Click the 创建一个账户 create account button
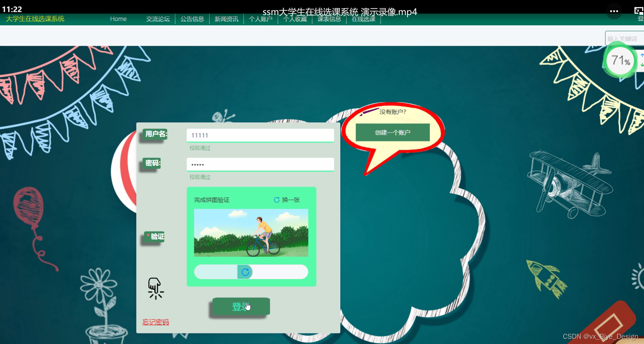644x344 pixels. click(393, 132)
